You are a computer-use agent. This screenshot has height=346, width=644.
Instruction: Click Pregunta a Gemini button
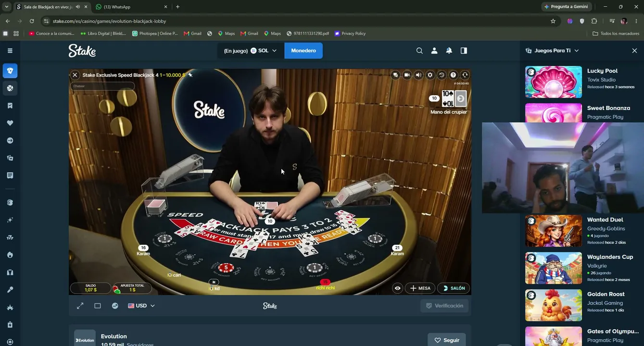566,7
